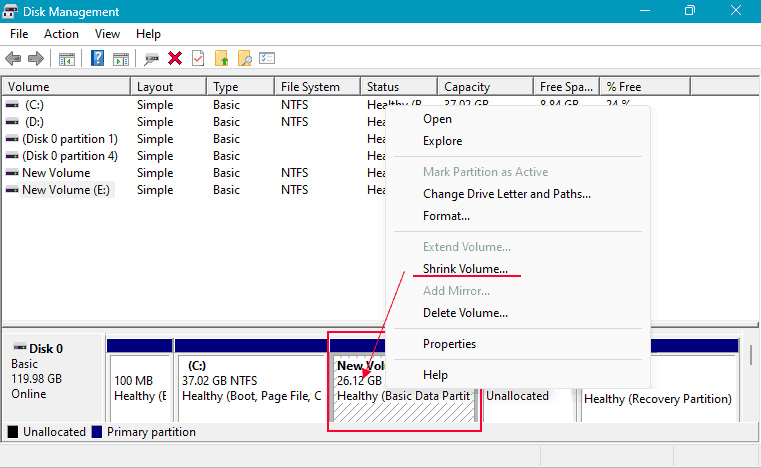
Task: Open the View menu
Action: (x=107, y=34)
